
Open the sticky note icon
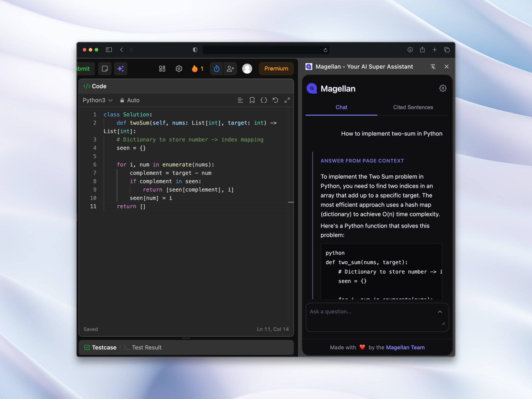(105, 68)
